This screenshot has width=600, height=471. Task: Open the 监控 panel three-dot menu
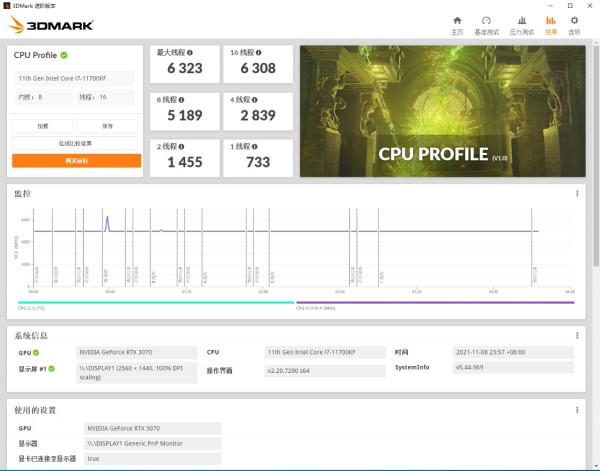pos(577,194)
